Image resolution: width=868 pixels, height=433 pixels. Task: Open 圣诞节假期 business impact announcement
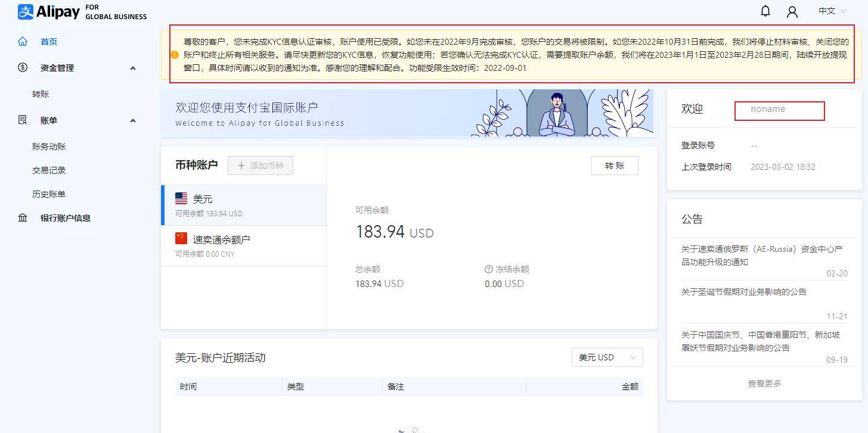click(744, 292)
